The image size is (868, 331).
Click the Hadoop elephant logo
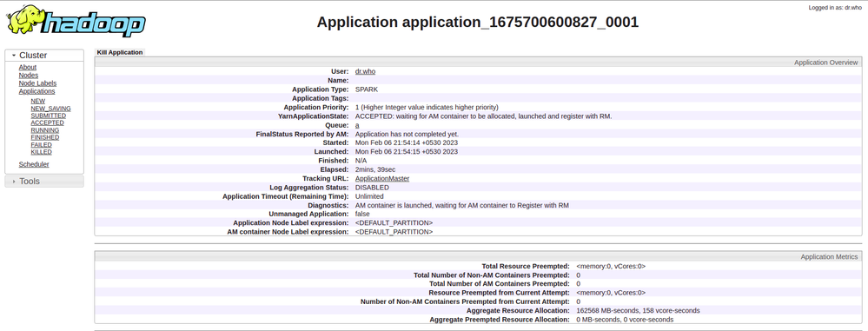[x=76, y=22]
